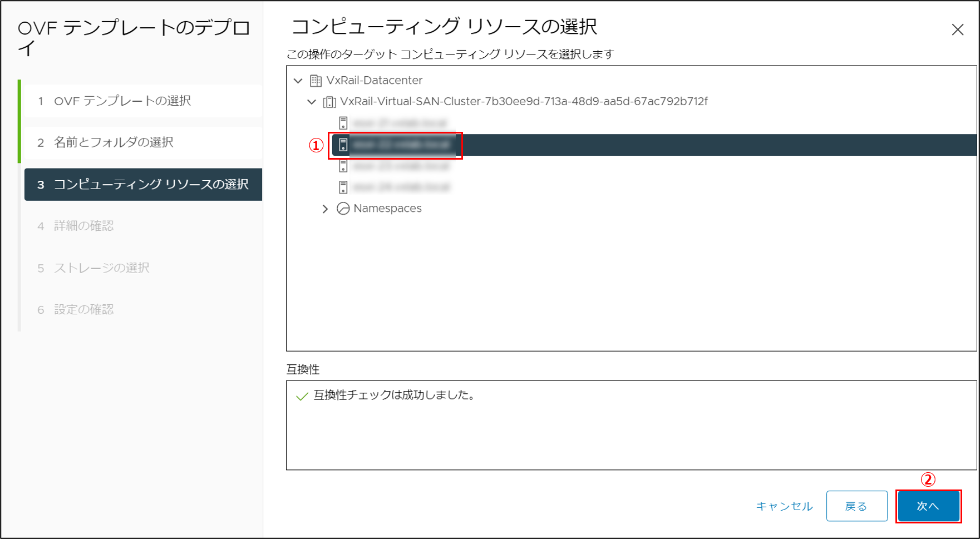This screenshot has height=539, width=980.
Task: Select the VxRail-Datacenter label in tree
Action: (x=375, y=81)
